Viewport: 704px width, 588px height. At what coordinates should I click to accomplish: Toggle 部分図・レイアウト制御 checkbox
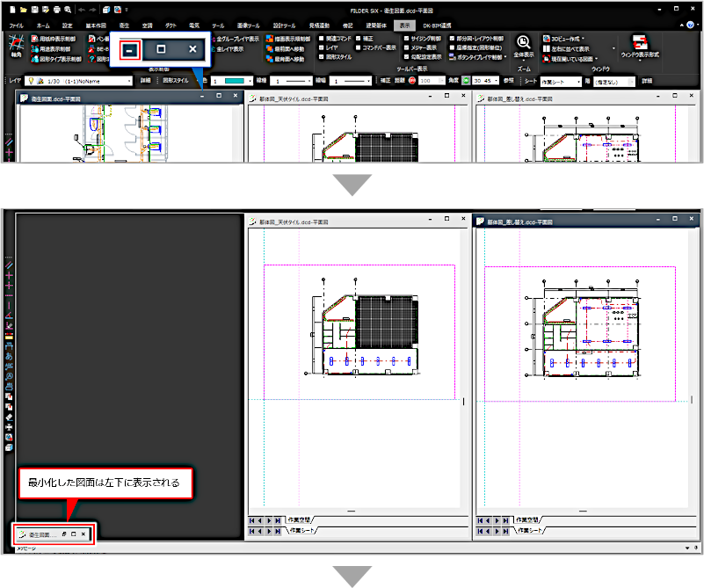[451, 40]
